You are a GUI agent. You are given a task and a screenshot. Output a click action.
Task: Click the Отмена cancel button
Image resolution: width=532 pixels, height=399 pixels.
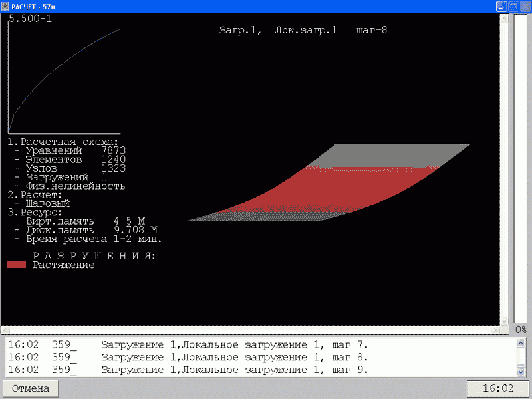pyautogui.click(x=30, y=388)
